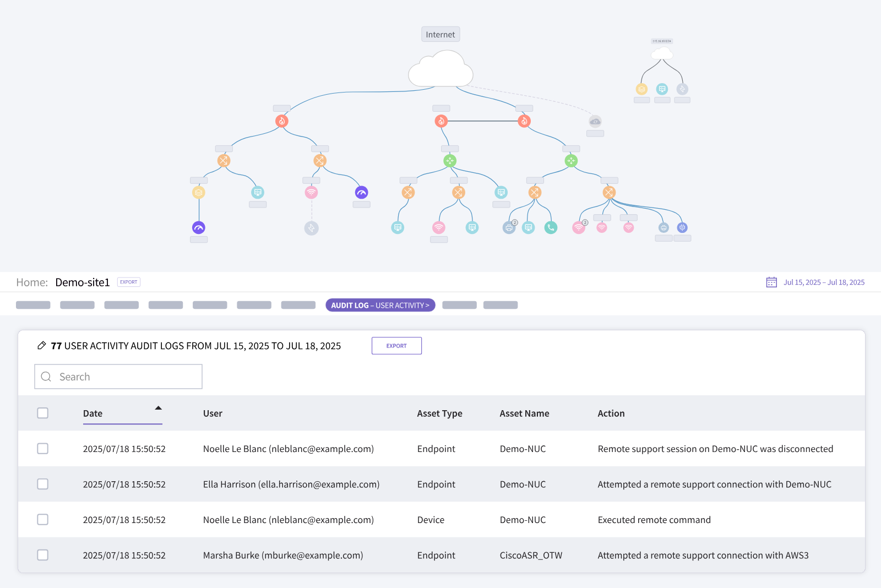
Task: Click small Export badge next to Demo-site1
Action: pyautogui.click(x=129, y=282)
